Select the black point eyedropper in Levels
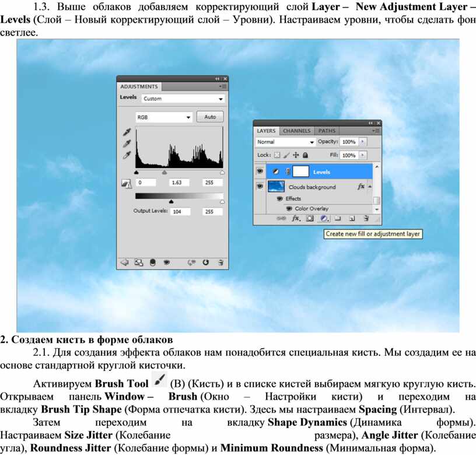476x455 pixels. [127, 132]
